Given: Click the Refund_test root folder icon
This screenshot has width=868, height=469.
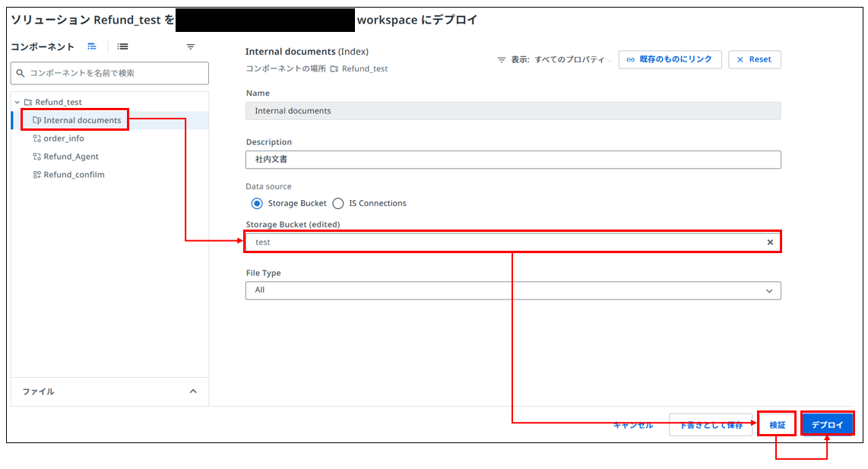Looking at the screenshot, I should coord(28,103).
